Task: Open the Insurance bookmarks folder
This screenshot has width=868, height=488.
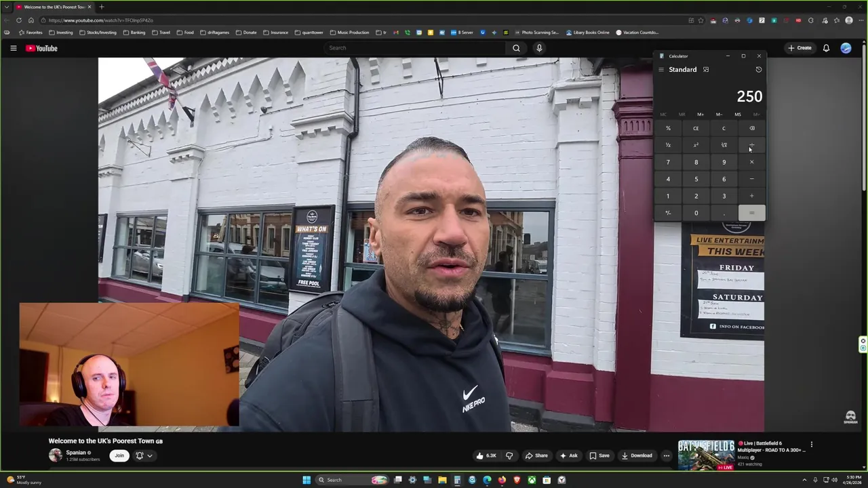Action: tap(275, 33)
